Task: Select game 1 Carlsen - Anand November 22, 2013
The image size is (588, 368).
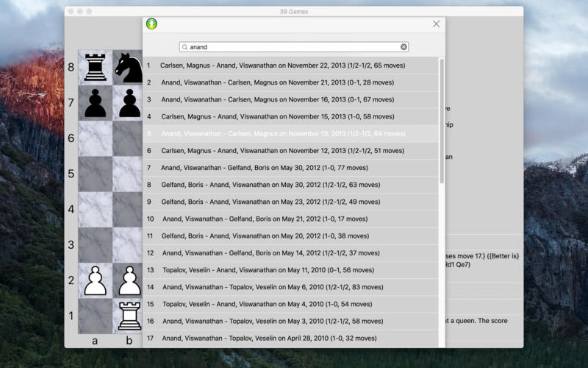Action: pyautogui.click(x=290, y=66)
